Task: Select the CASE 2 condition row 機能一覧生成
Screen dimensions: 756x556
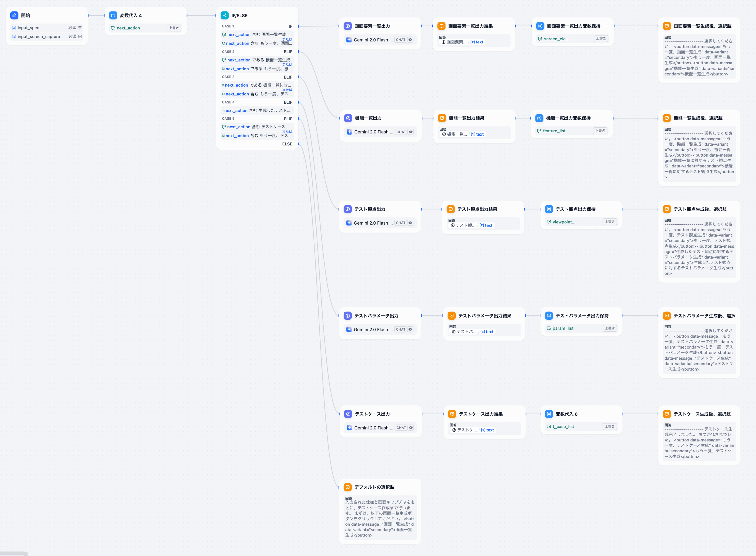Action: [257, 60]
